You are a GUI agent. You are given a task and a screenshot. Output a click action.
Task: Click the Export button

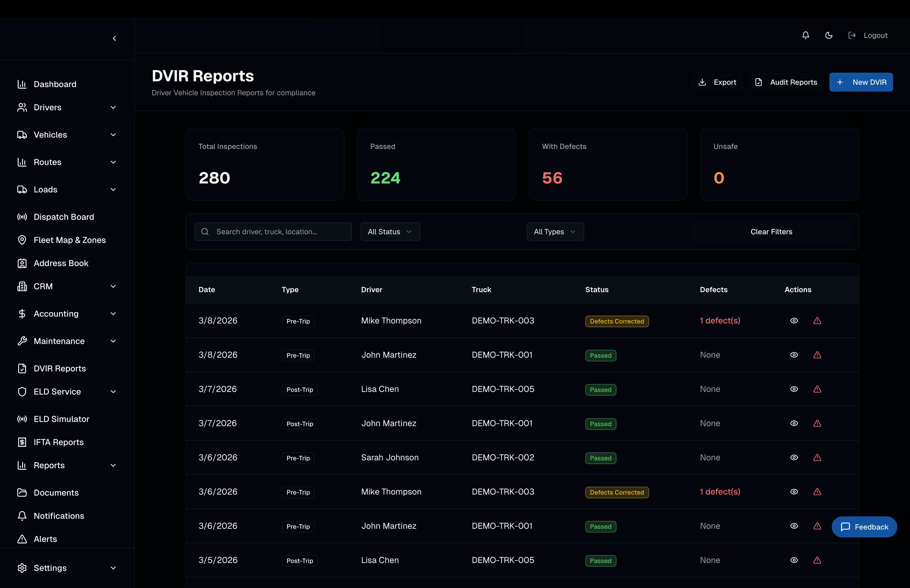[x=717, y=82]
